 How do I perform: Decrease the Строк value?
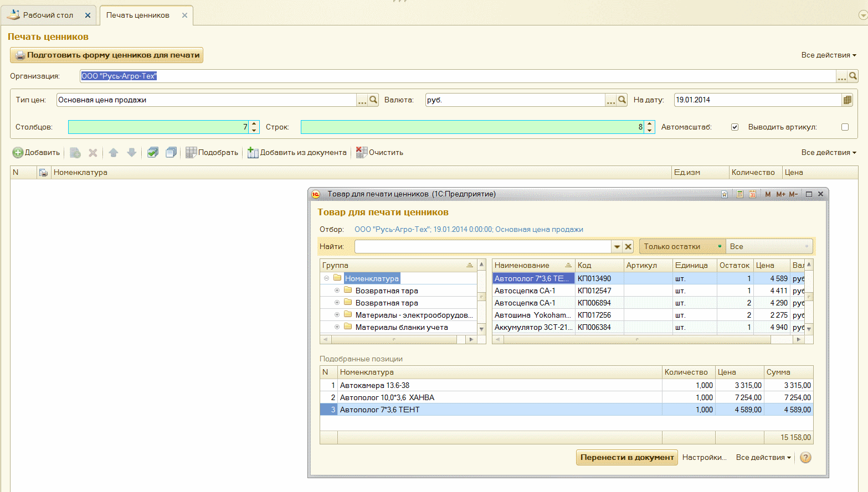650,131
